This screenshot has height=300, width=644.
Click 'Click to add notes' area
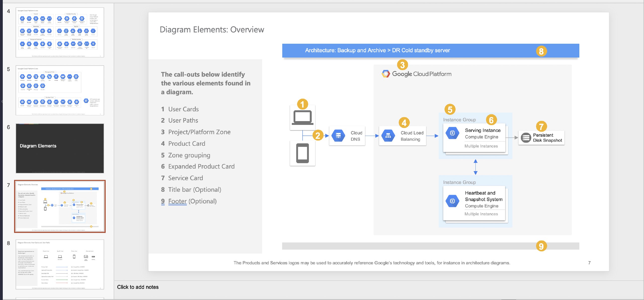[x=138, y=287]
